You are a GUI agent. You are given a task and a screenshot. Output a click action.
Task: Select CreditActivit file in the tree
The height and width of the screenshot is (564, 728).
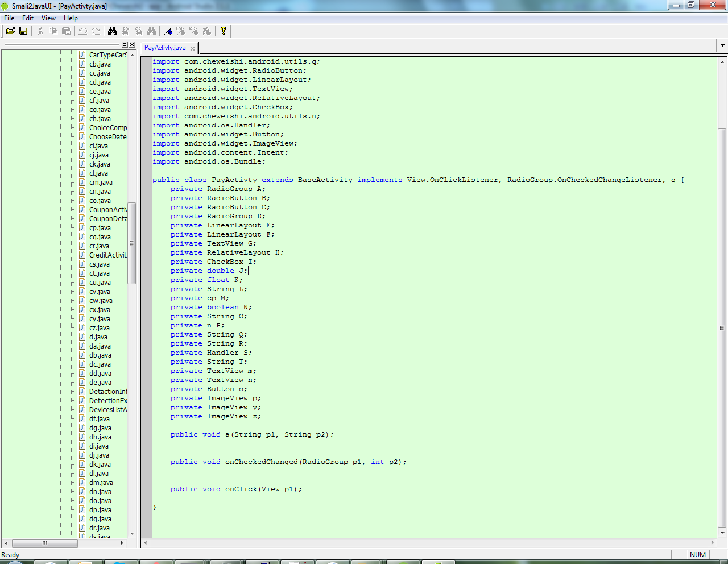107,255
